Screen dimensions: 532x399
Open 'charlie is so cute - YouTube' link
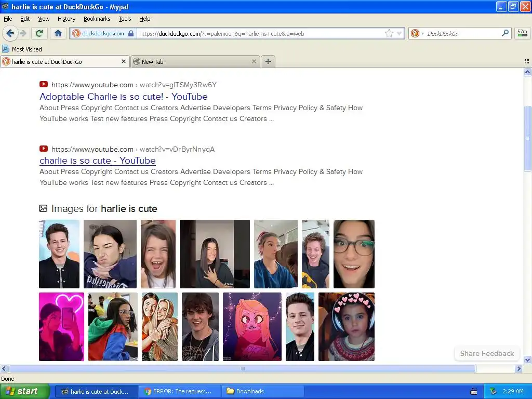[98, 161]
